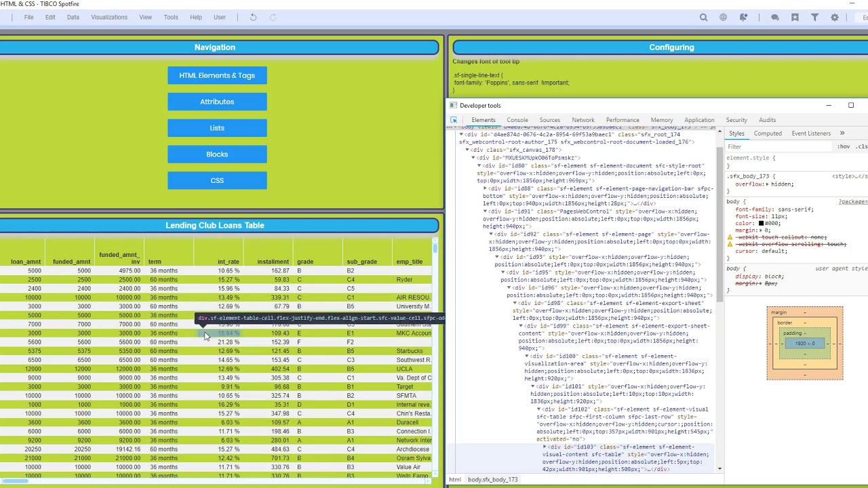Open the Filters funnel icon
Viewport: 868px width, 488px height.
(x=814, y=18)
